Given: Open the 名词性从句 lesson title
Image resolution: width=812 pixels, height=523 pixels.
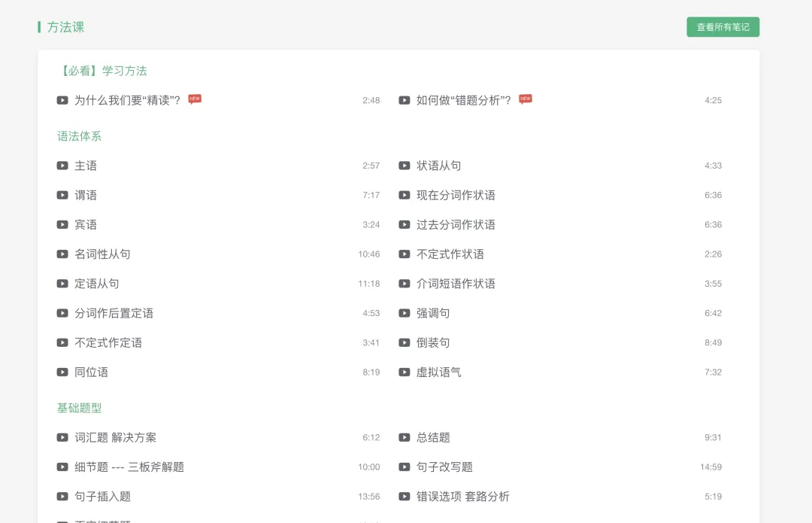Looking at the screenshot, I should tap(102, 254).
